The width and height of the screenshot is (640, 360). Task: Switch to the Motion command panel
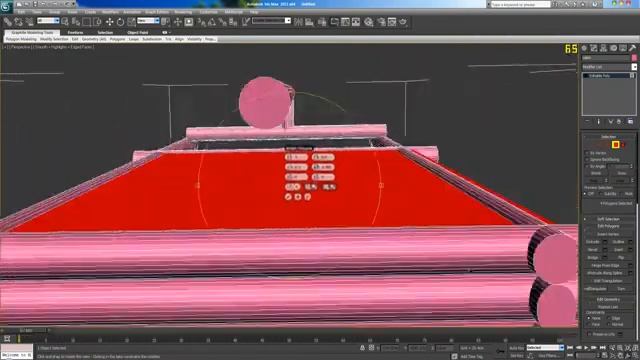point(613,48)
